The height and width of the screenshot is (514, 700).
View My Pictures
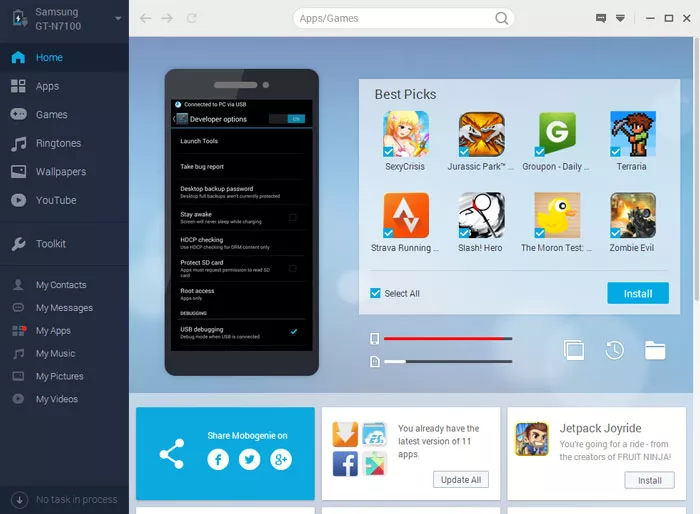tap(64, 376)
